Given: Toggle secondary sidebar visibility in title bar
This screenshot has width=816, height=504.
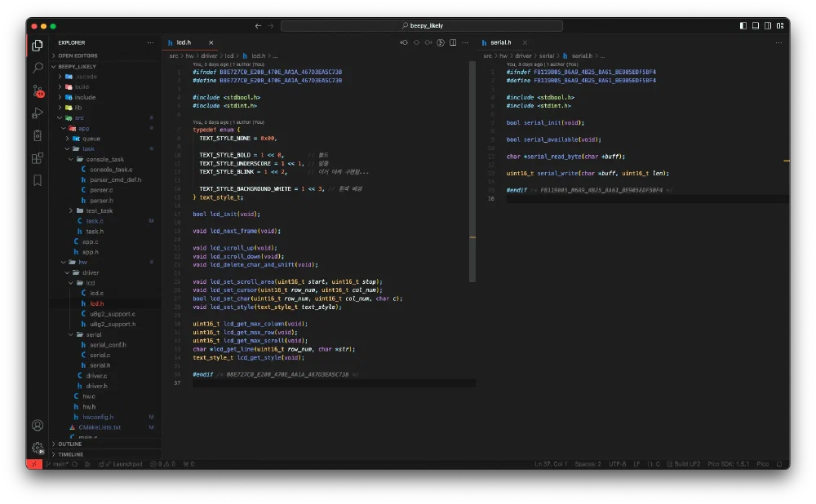Looking at the screenshot, I should pos(768,26).
